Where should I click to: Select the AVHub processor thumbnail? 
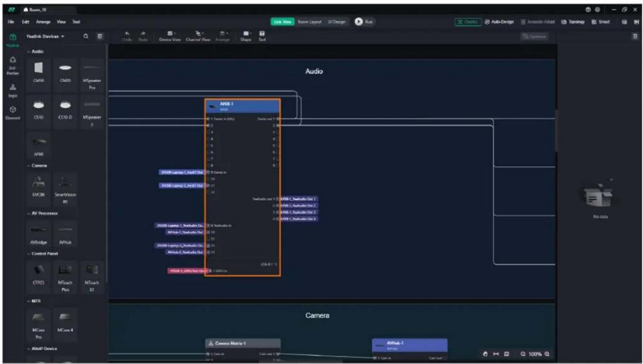(65, 234)
